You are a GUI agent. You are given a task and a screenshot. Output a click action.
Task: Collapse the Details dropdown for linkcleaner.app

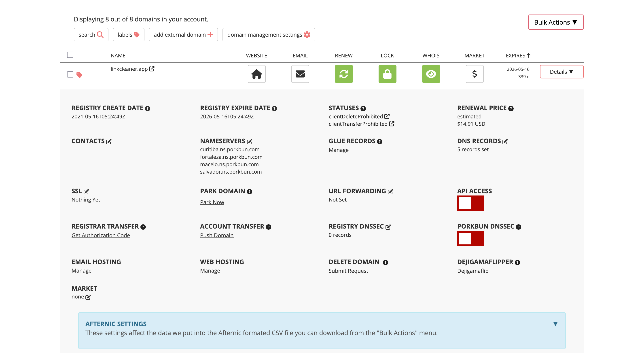(x=561, y=72)
